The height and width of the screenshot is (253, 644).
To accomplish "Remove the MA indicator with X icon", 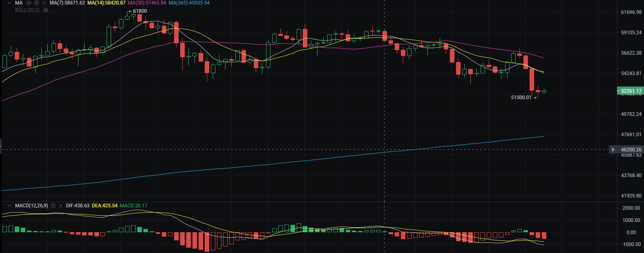I will [x=45, y=3].
